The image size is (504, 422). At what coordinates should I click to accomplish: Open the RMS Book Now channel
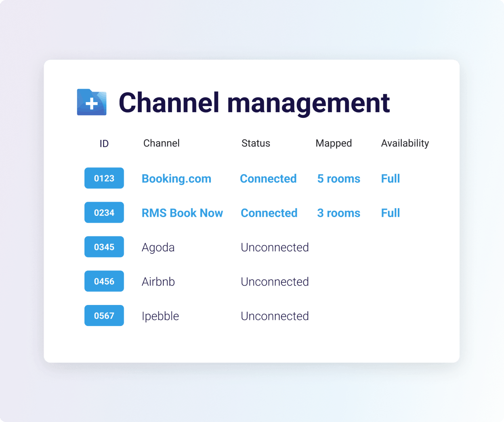click(x=182, y=213)
